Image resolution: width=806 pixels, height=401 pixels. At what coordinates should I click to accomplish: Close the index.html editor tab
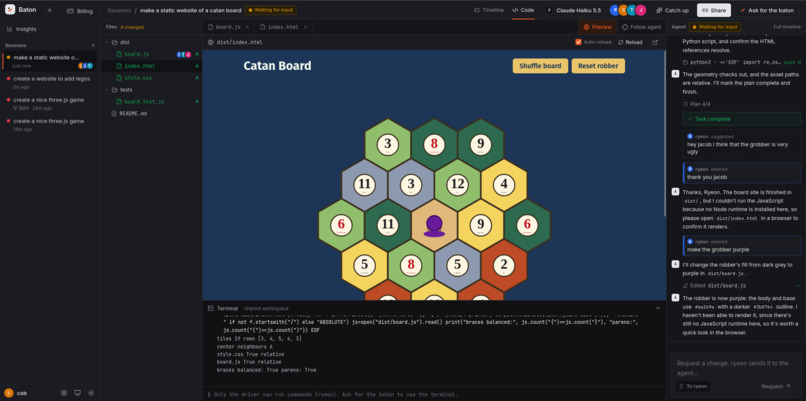(x=305, y=27)
